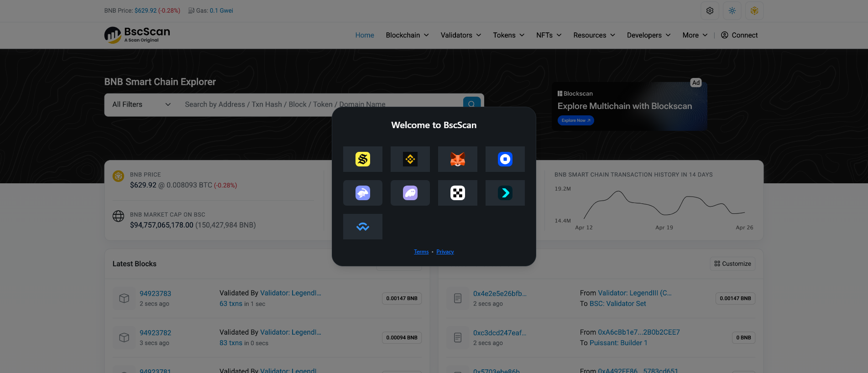
Task: Toggle the light theme sun icon
Action: (x=732, y=10)
